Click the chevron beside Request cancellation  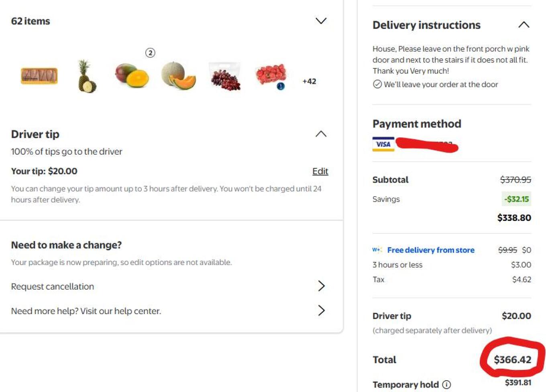pos(321,286)
